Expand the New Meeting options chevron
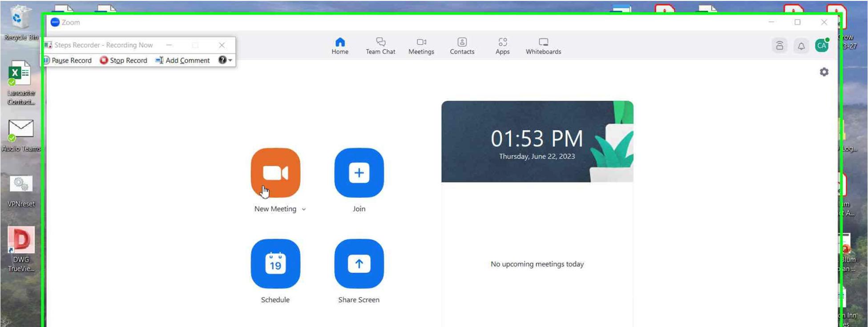The width and height of the screenshot is (868, 327). [304, 209]
